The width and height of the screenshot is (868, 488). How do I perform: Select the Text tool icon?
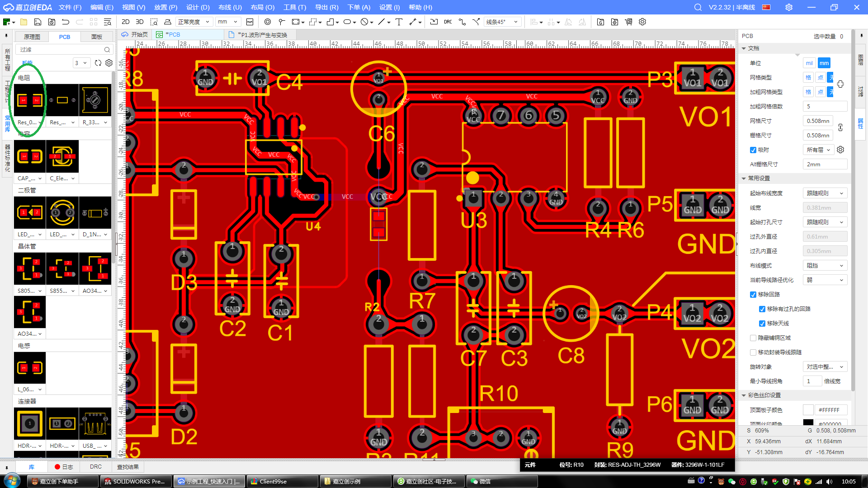point(399,22)
